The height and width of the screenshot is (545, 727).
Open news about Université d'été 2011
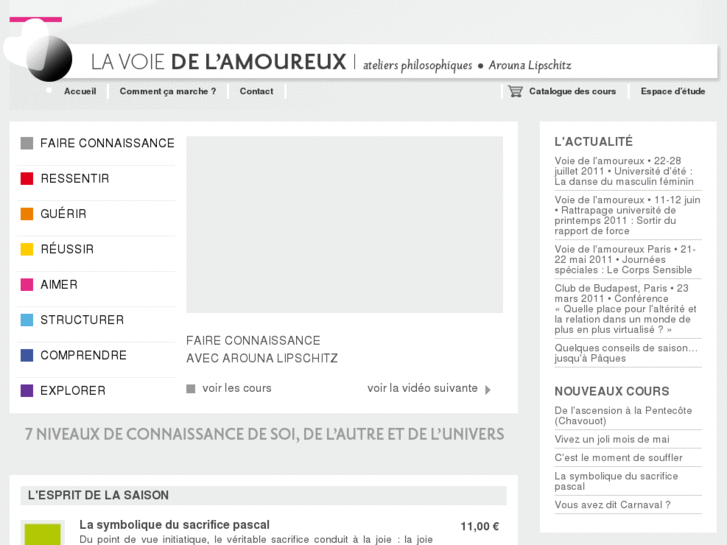tap(624, 171)
